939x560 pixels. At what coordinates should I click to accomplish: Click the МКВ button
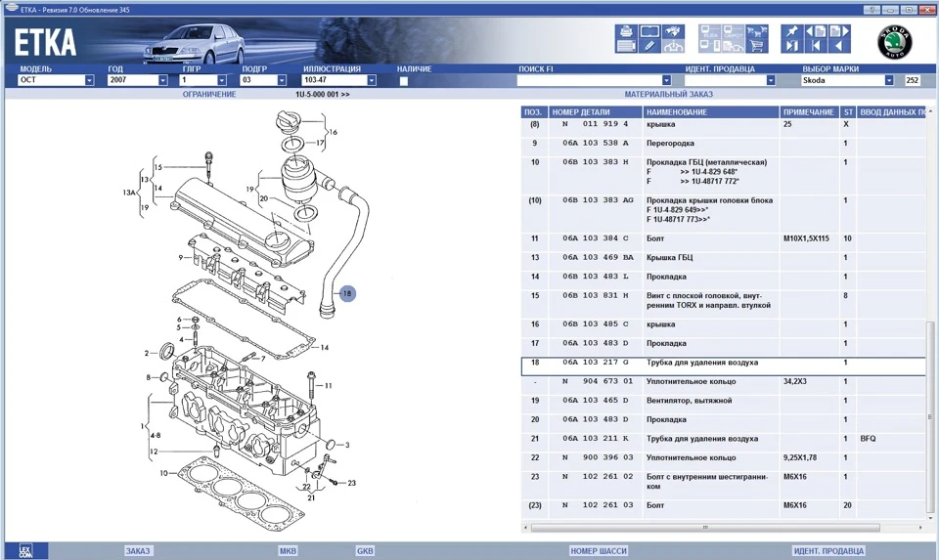coord(288,551)
